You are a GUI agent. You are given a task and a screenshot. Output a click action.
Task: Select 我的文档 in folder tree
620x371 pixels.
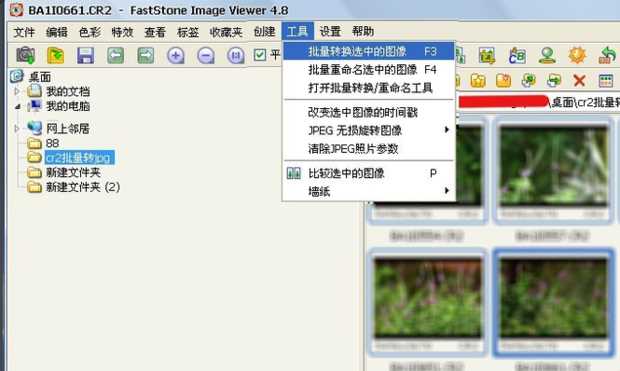68,91
